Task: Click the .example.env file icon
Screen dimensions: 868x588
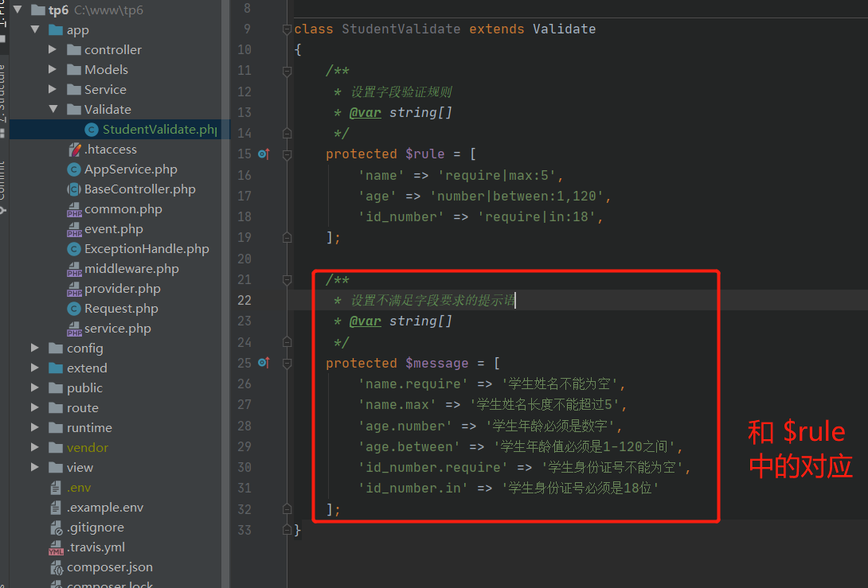Action: [x=56, y=508]
